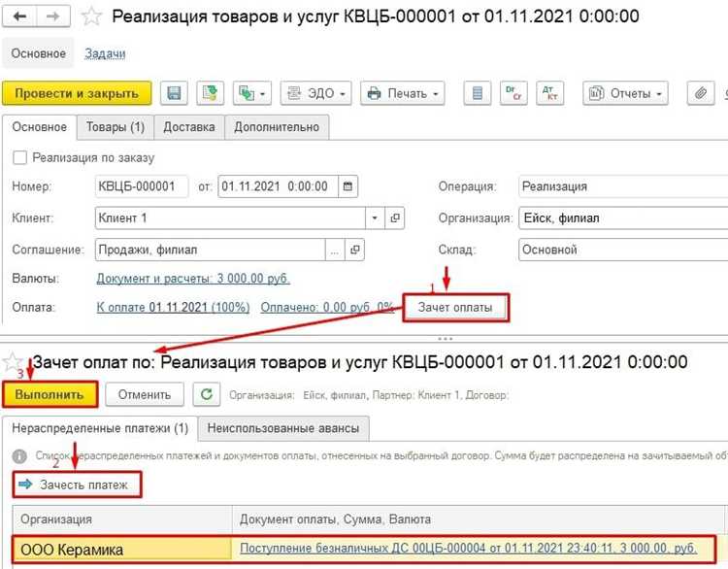Click the Зачет оплаты button

pyautogui.click(x=455, y=307)
